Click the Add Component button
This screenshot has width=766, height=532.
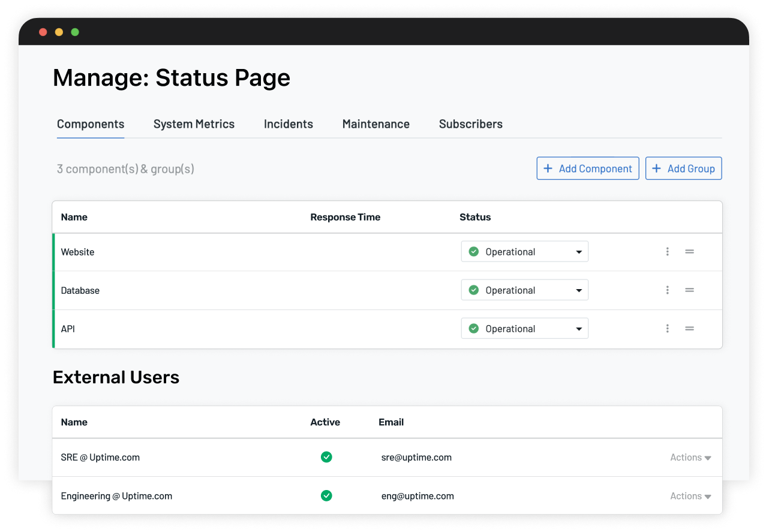[588, 169]
